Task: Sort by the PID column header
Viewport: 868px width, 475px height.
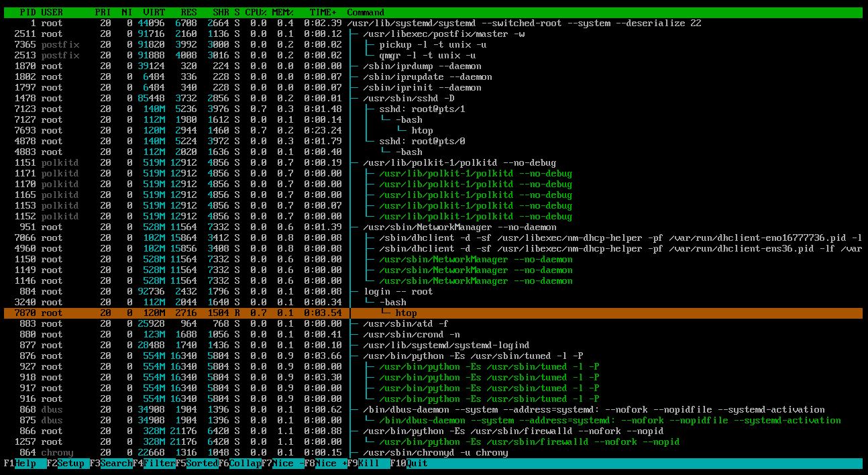Action: pyautogui.click(x=28, y=12)
